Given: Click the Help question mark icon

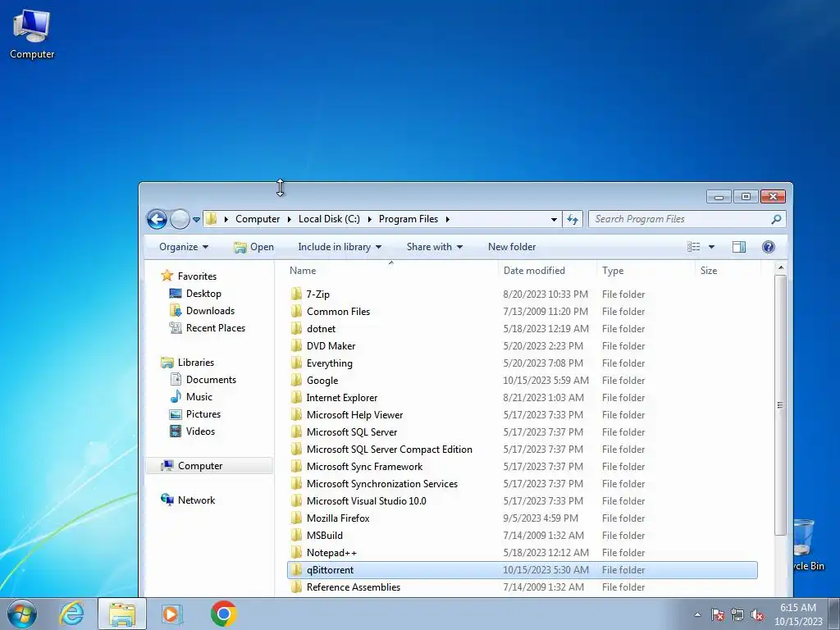Looking at the screenshot, I should (x=768, y=247).
